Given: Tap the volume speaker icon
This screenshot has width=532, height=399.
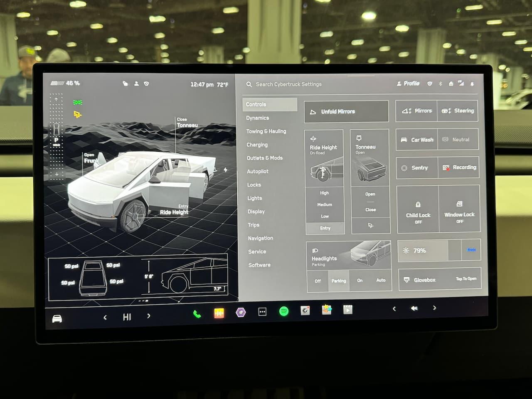Looking at the screenshot, I should [414, 308].
